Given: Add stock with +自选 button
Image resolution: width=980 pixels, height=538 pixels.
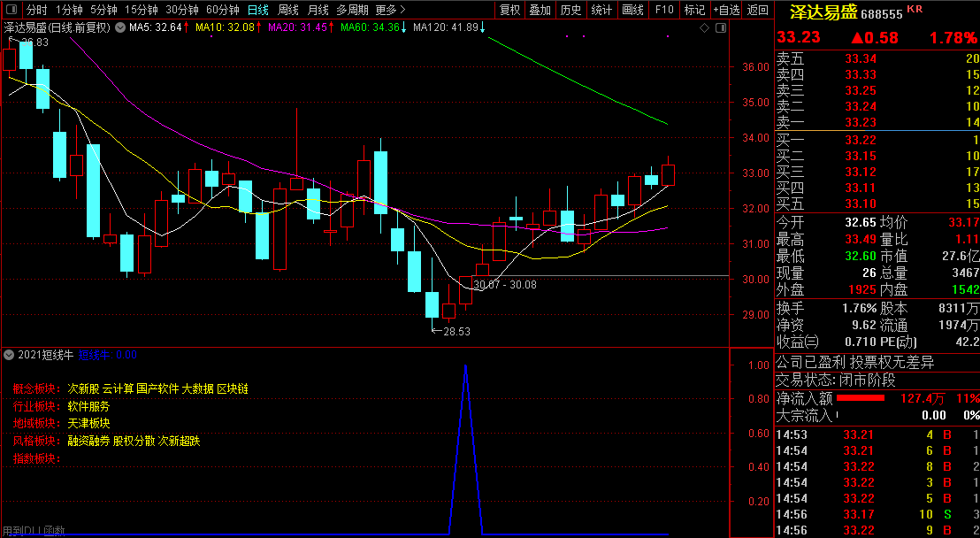Looking at the screenshot, I should [x=726, y=10].
